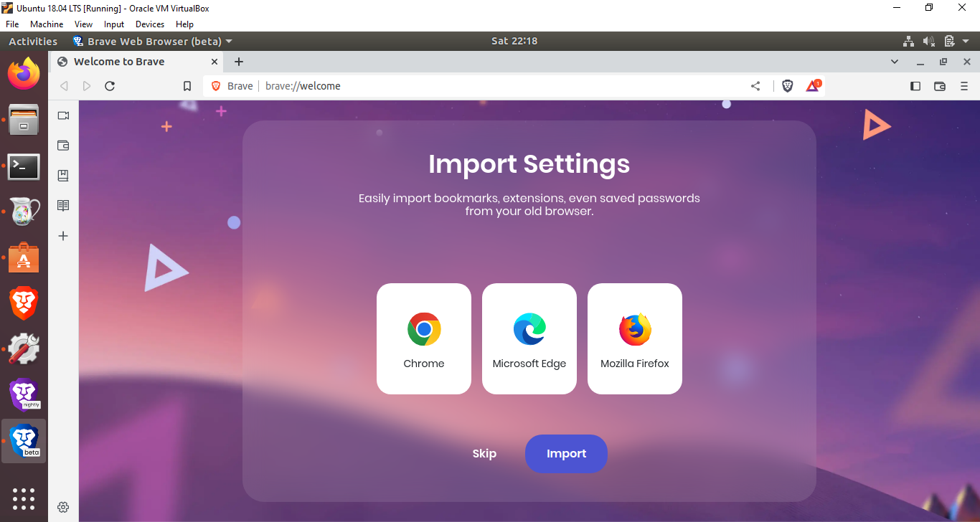Close the Welcome to Brave tab
980x522 pixels.
tap(215, 62)
